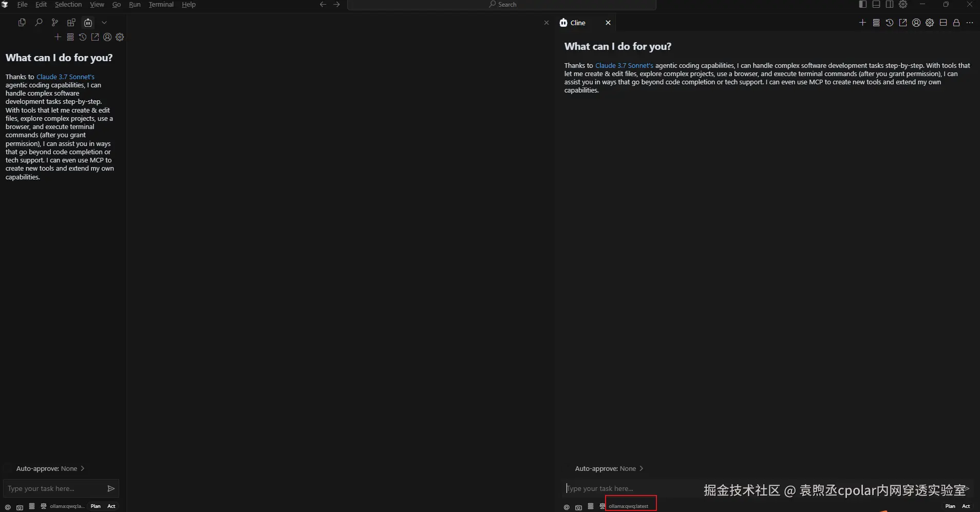The height and width of the screenshot is (512, 980).
Task: Open settings gear in Cline editor tab toolbar
Action: [x=930, y=23]
